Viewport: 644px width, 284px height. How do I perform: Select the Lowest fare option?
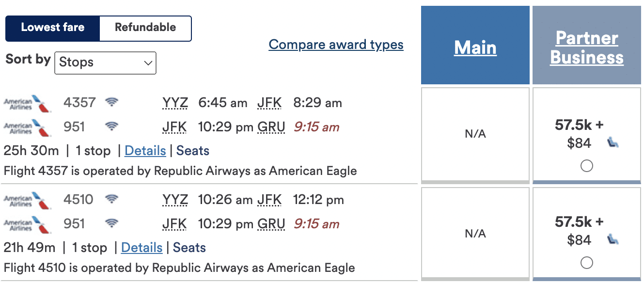coord(52,28)
